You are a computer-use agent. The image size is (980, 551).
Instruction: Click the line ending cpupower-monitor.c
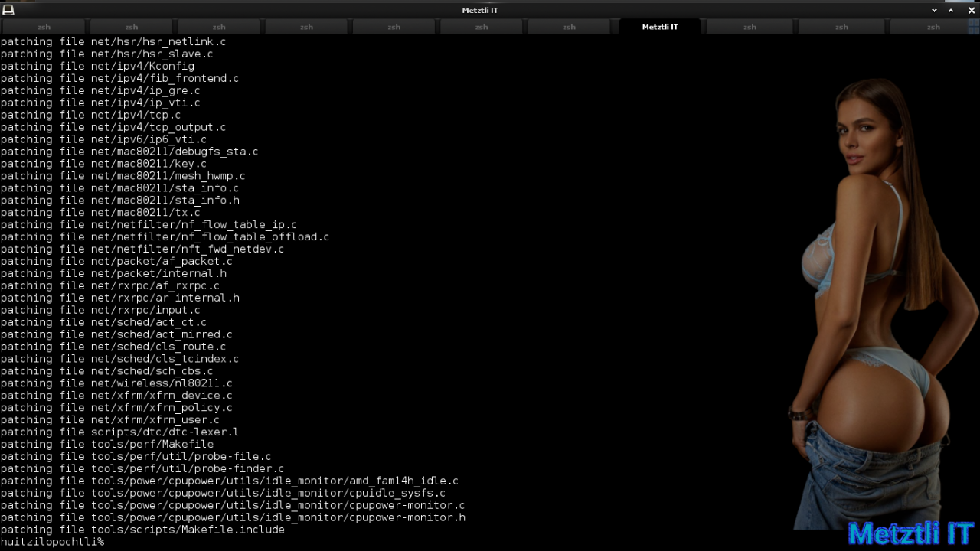tap(233, 507)
